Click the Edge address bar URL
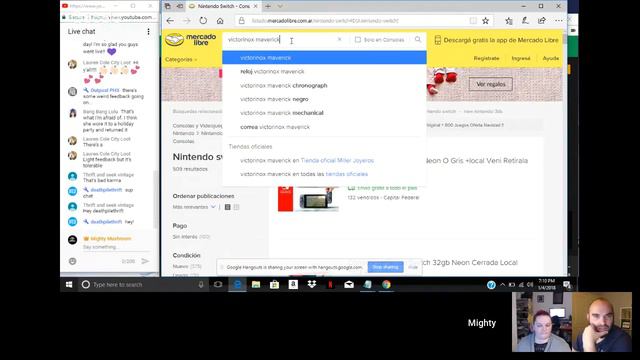The image size is (640, 360). click(x=325, y=20)
